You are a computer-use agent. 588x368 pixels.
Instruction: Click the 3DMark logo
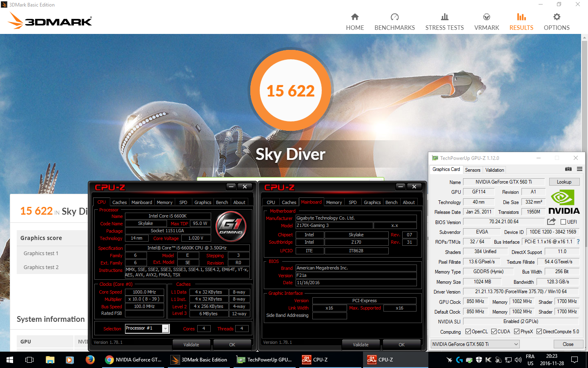[x=50, y=20]
